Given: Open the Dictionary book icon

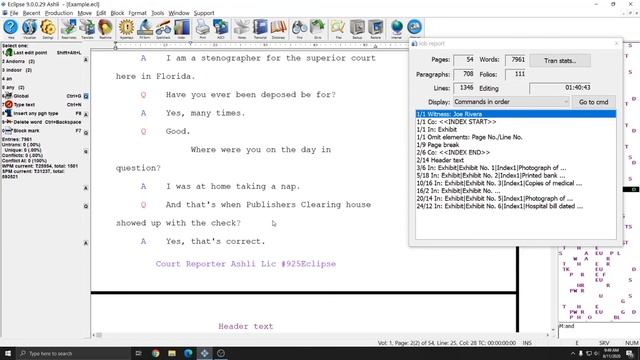Looking at the screenshot, I should point(278,29).
